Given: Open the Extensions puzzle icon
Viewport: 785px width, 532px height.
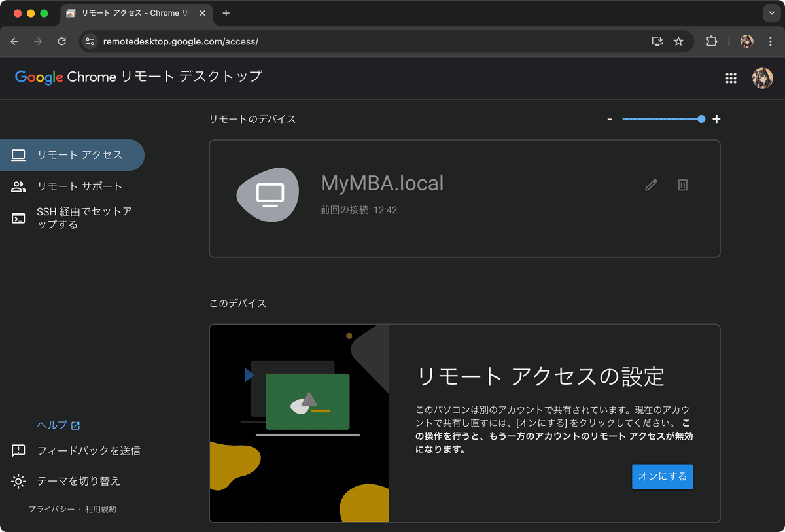Looking at the screenshot, I should click(x=712, y=41).
